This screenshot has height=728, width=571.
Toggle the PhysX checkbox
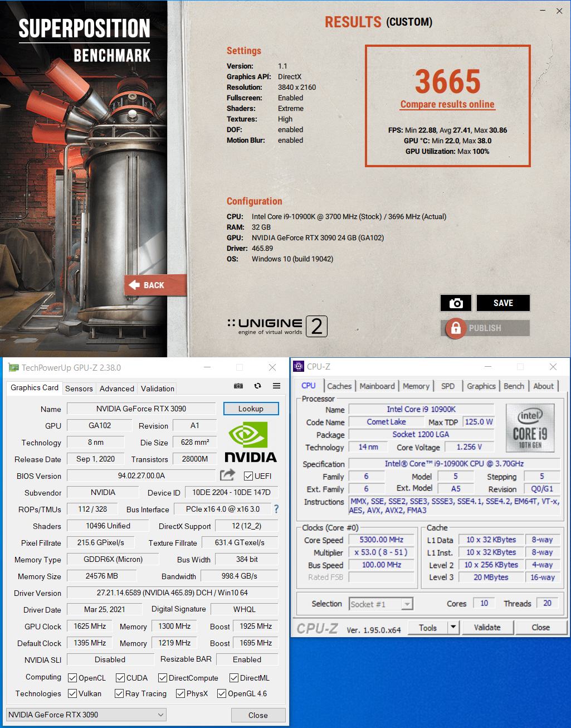180,693
